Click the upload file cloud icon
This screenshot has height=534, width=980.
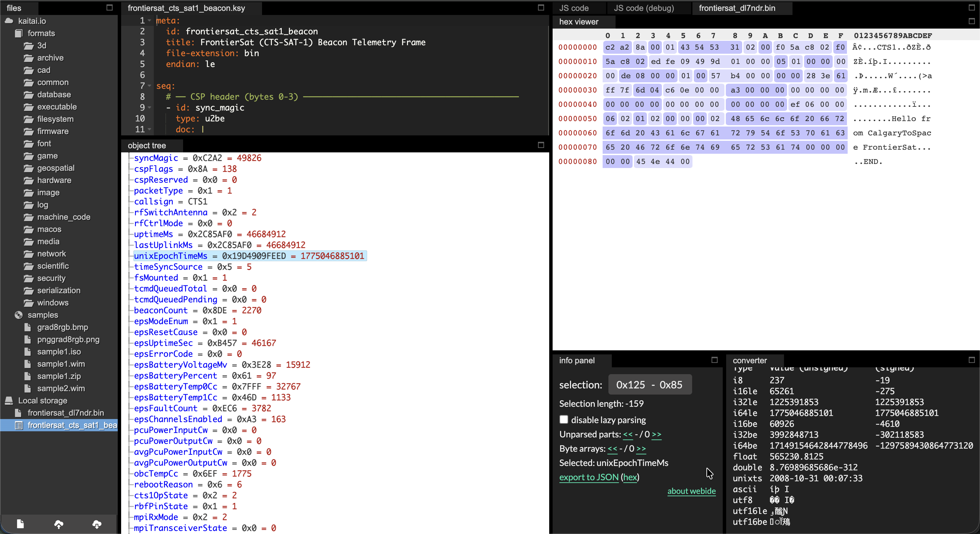59,524
